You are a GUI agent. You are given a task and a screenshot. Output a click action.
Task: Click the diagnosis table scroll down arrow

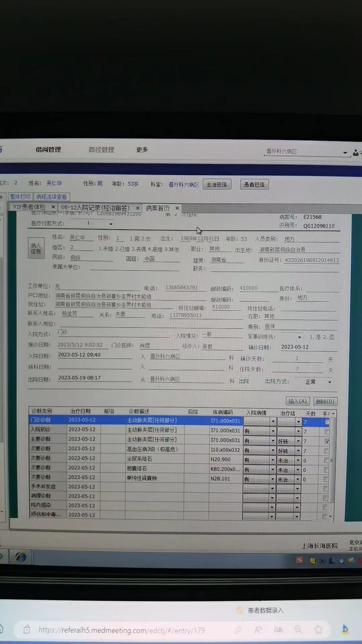330,517
